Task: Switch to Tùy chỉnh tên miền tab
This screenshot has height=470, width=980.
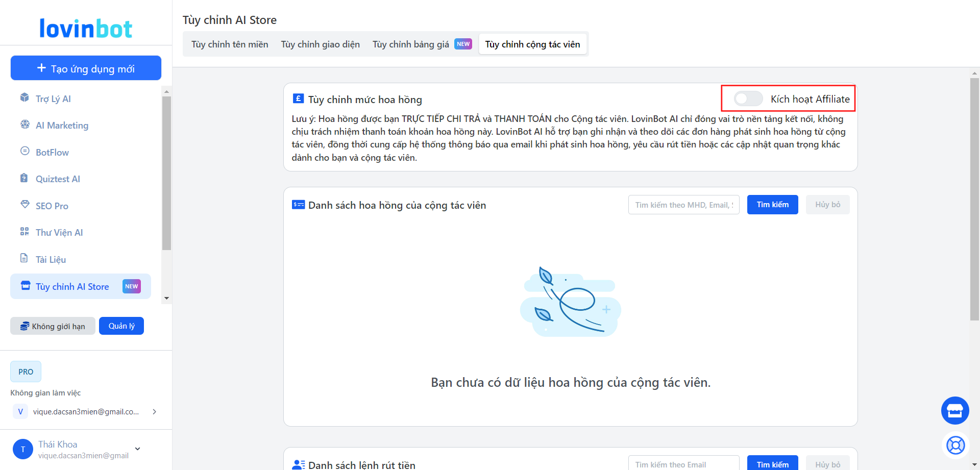Action: pyautogui.click(x=230, y=44)
